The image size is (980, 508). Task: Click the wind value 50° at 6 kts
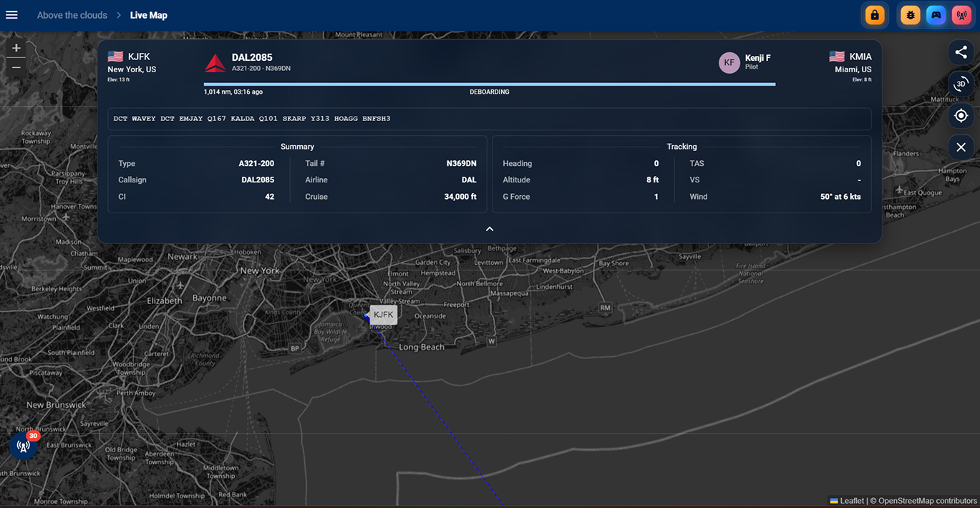click(840, 197)
